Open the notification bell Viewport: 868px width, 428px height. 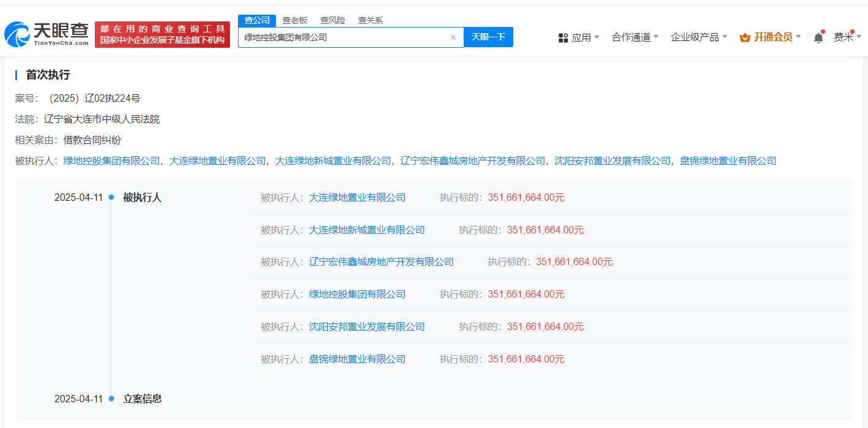coord(818,37)
